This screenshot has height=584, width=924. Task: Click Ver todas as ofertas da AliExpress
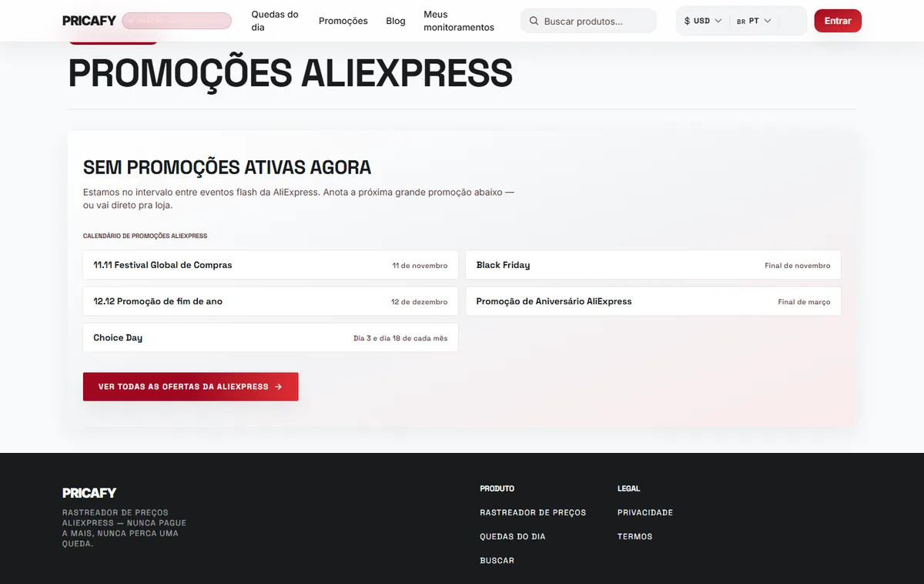190,387
